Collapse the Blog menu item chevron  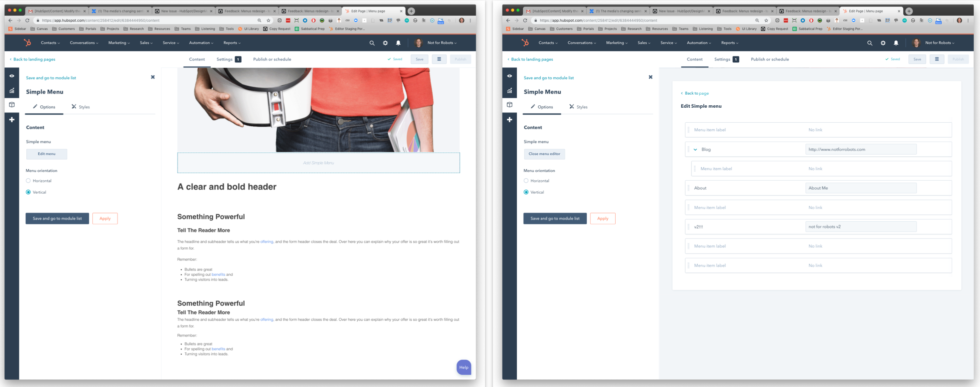pyautogui.click(x=695, y=150)
